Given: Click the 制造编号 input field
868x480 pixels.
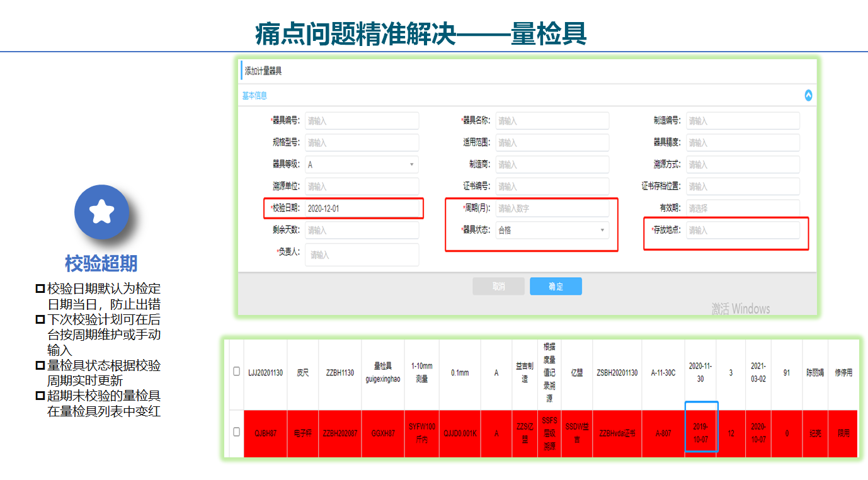Looking at the screenshot, I should pos(743,121).
